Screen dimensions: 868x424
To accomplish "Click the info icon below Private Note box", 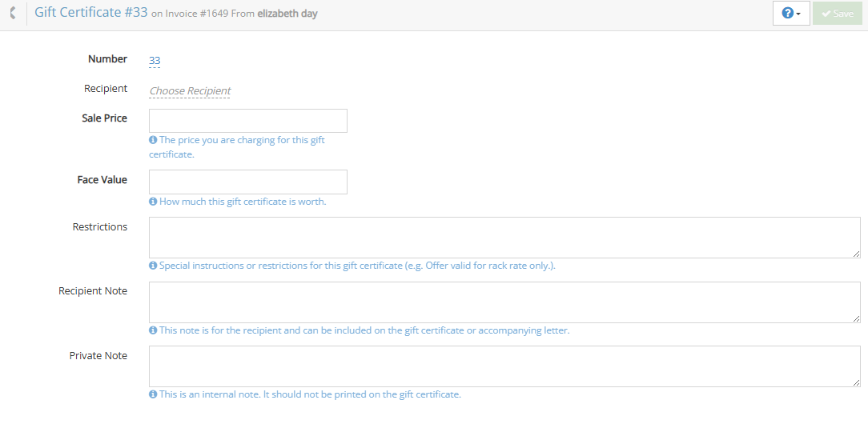I will [153, 394].
